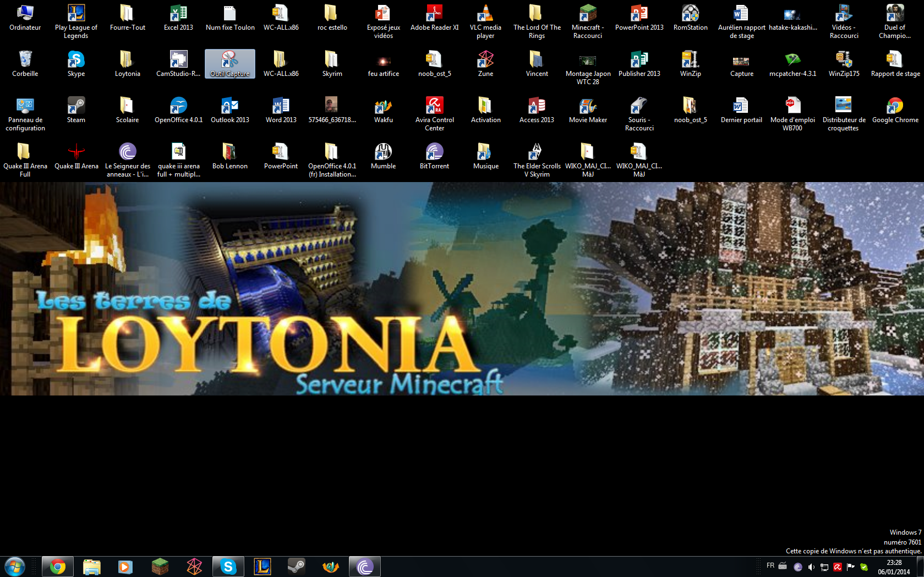Open Minecraft grass block taskbar icon
Viewport: 924px width, 577px height.
point(160,567)
